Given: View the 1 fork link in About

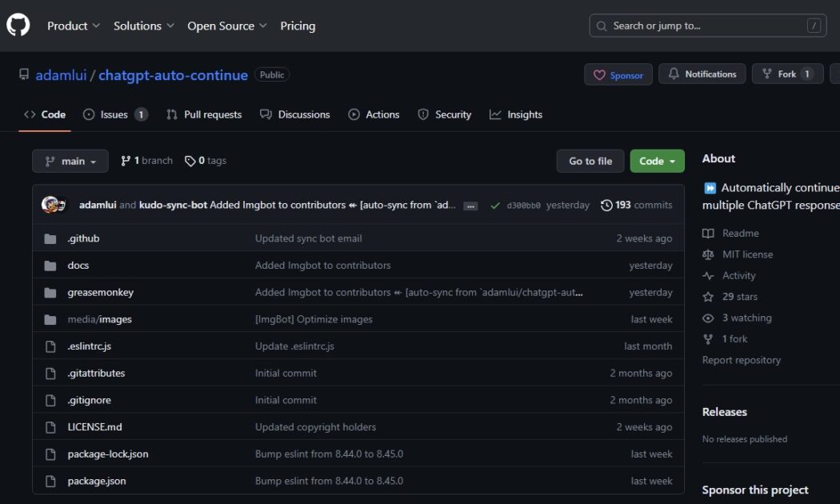Looking at the screenshot, I should (725, 339).
